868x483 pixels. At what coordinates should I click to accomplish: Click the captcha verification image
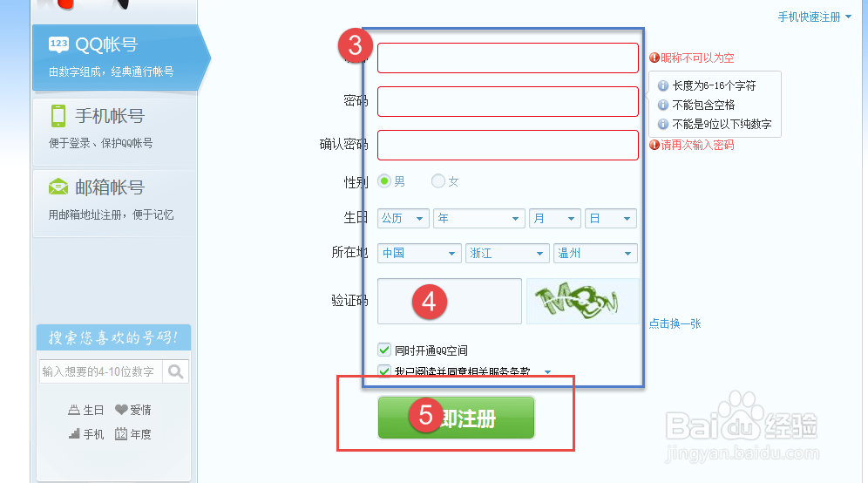tap(582, 301)
